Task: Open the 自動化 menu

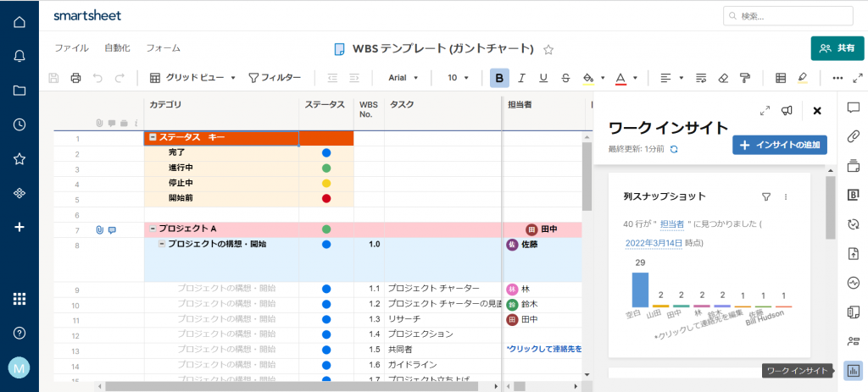Action: pos(117,48)
